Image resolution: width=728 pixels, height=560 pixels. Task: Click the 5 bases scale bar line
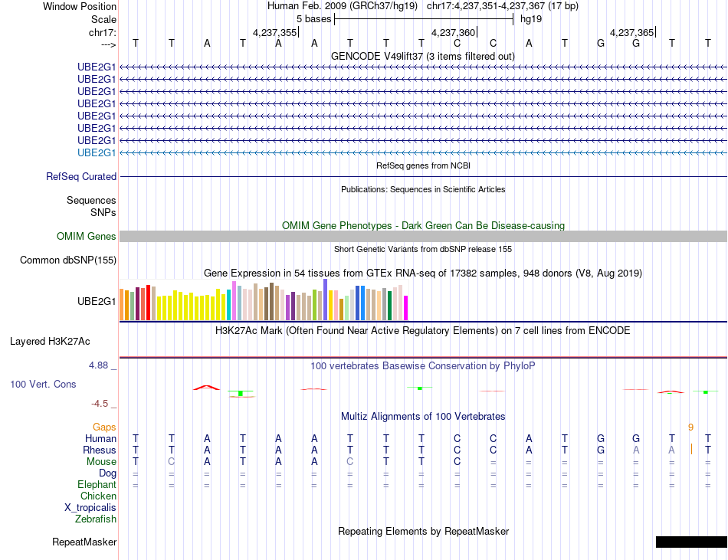(424, 19)
